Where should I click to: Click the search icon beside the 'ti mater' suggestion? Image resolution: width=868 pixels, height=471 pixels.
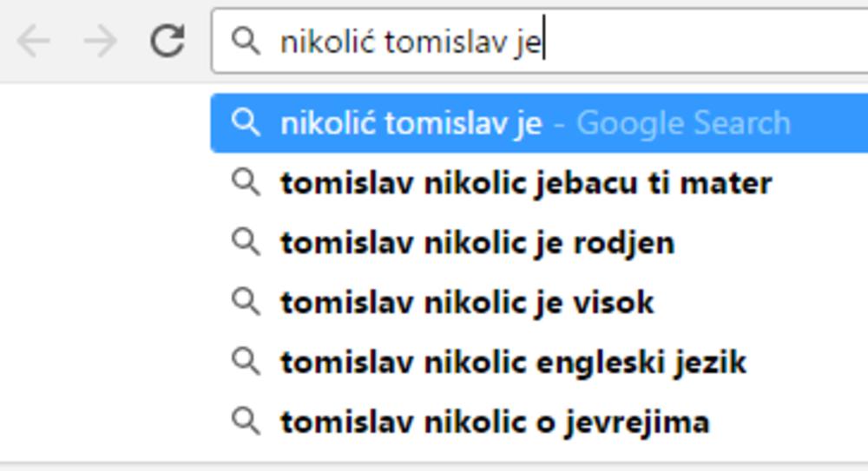point(247,182)
